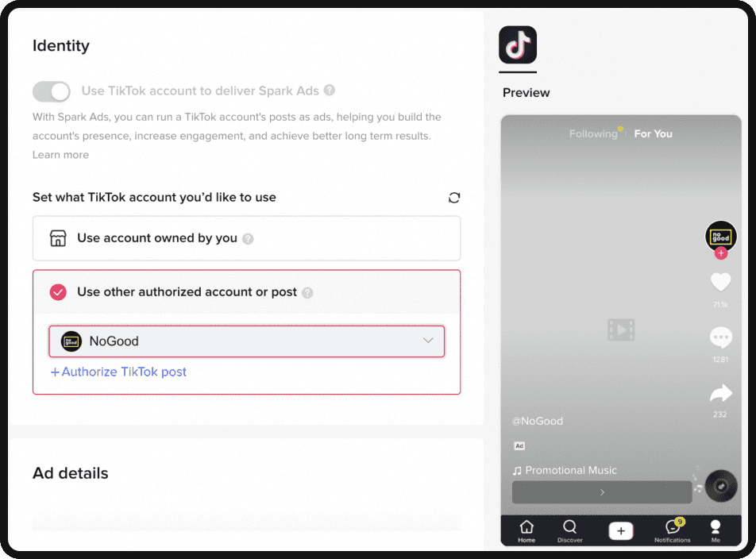Image resolution: width=756 pixels, height=559 pixels.
Task: Open the NoGood account dropdown
Action: tap(246, 341)
